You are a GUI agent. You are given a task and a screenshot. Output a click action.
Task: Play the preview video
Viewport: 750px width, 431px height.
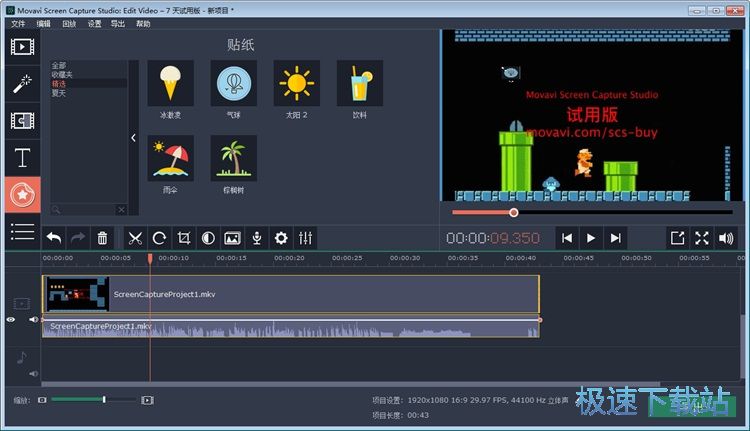point(591,238)
